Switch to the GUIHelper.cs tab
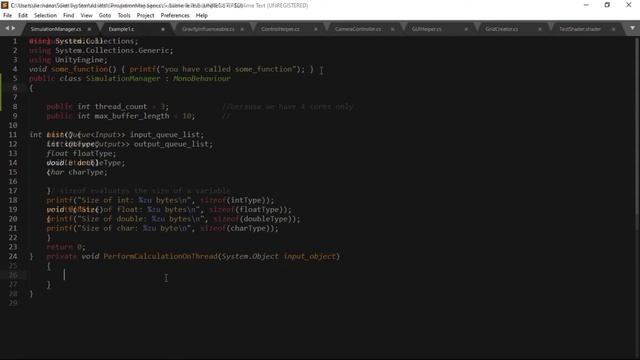The width and height of the screenshot is (640, 360). [x=427, y=29]
